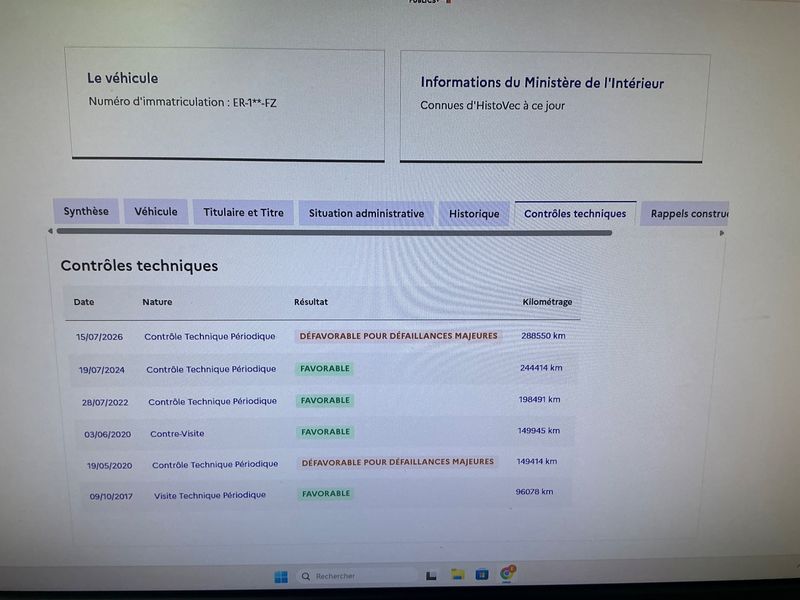Open Windows Start menu
This screenshot has width=800, height=600.
281,577
